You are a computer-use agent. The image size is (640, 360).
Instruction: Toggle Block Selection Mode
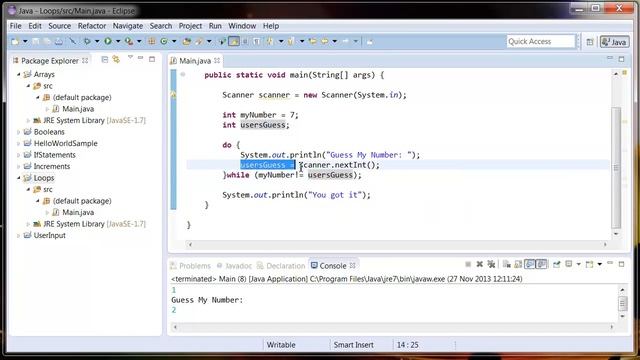coord(245,42)
